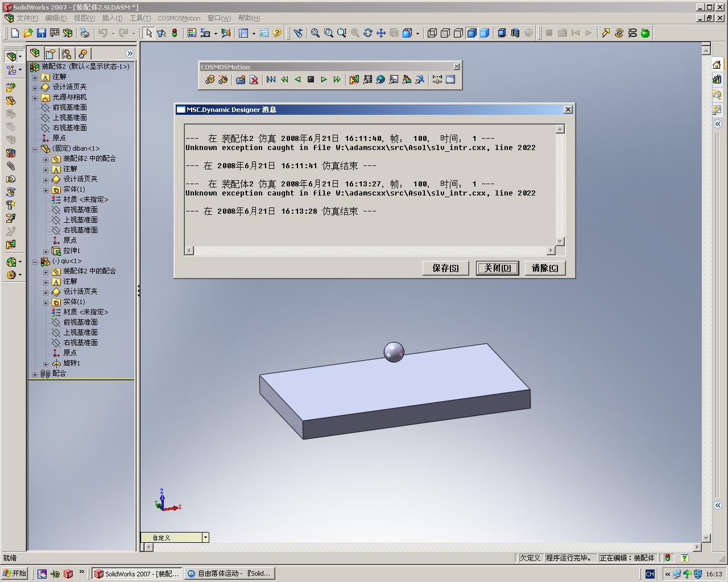Open the 帮助(H) menu
Viewport: 728px width, 582px height.
249,18
